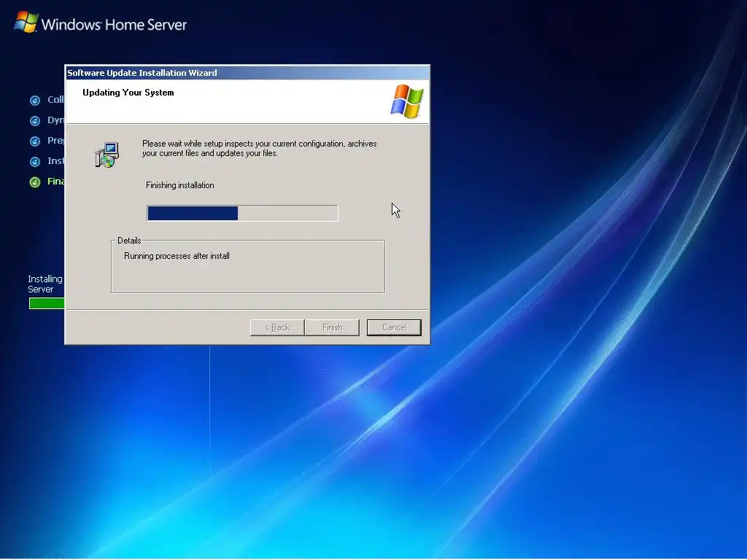Click the blue installation progress bar
Screen dimensions: 747x560
(242, 213)
